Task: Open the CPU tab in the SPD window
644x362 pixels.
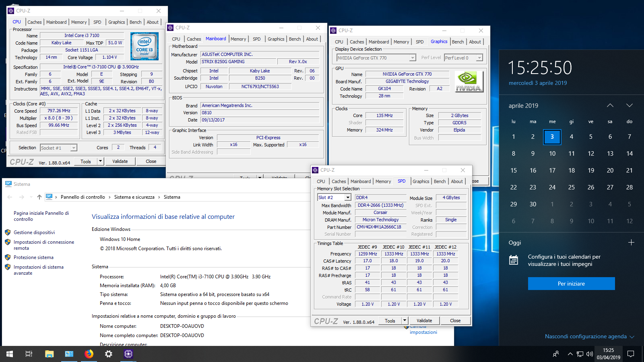Action: tap(321, 181)
